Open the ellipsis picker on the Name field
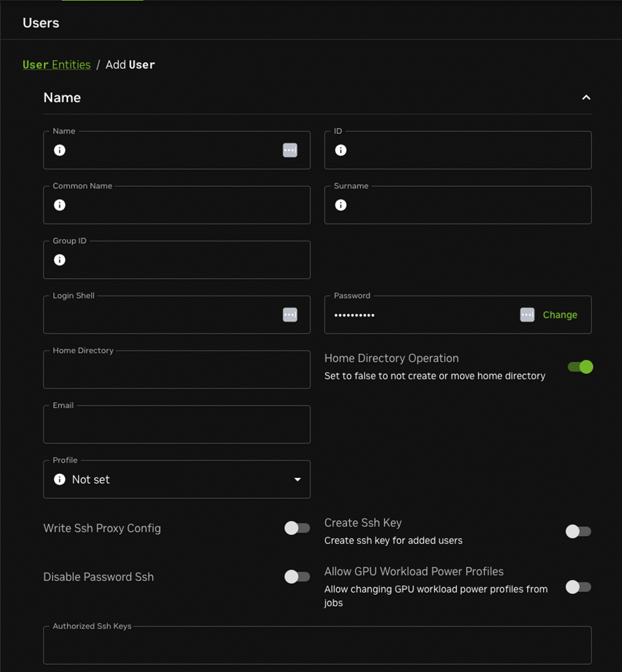The height and width of the screenshot is (672, 622). (290, 151)
